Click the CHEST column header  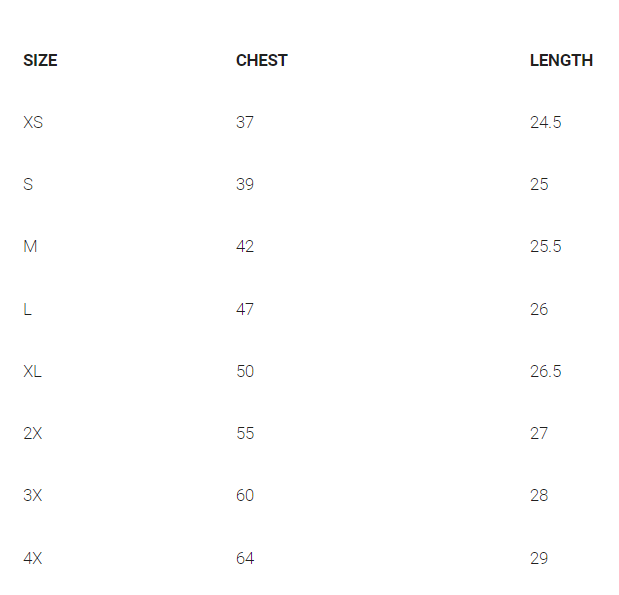pos(261,60)
